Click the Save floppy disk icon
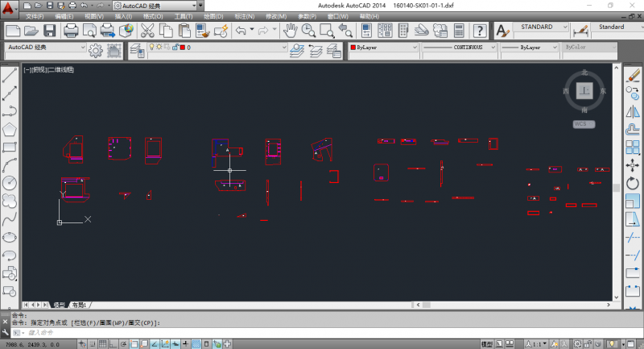This screenshot has width=644, height=349. pyautogui.click(x=50, y=31)
